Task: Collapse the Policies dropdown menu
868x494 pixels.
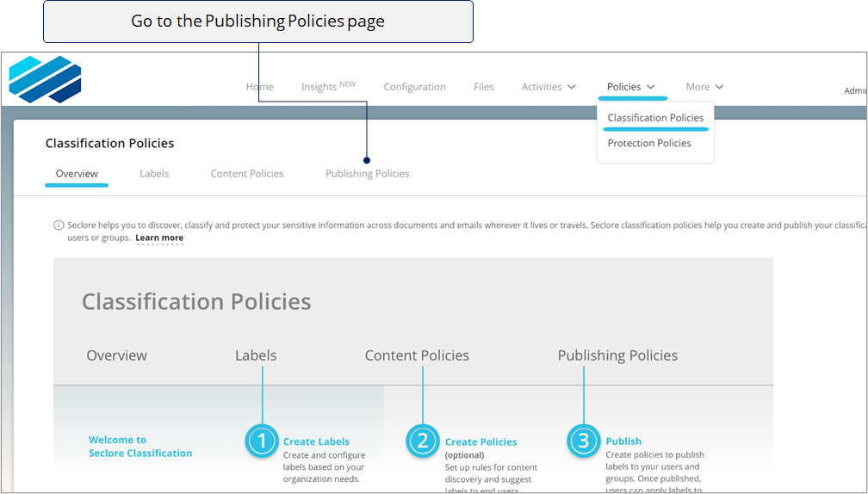Action: point(630,87)
